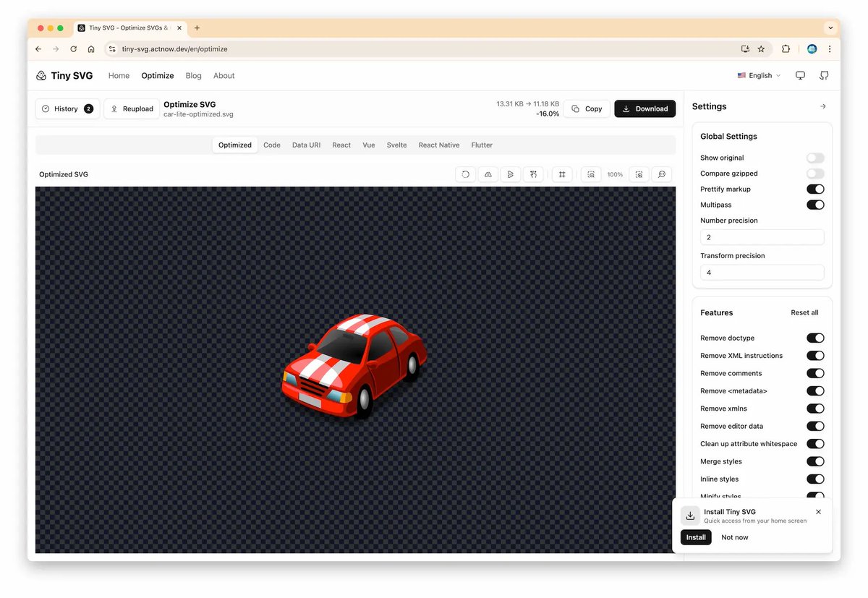Screen dimensions: 868x598
Task: Switch to the Data URI tab
Action: [x=306, y=145]
